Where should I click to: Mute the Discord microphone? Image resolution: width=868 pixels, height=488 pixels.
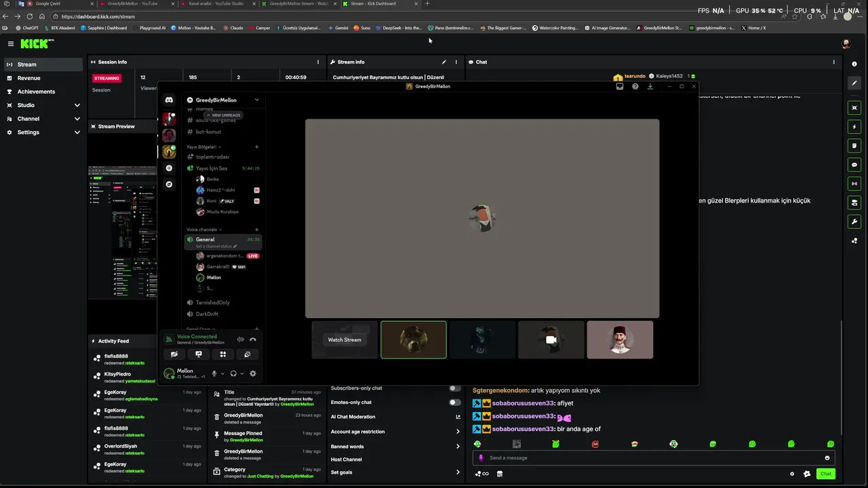click(x=214, y=373)
